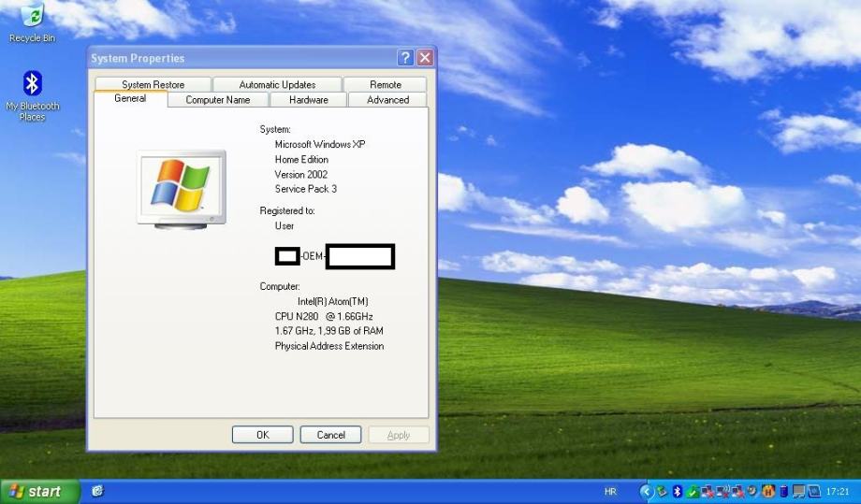
Task: Click the gray monitor display tray icon
Action: (x=798, y=492)
